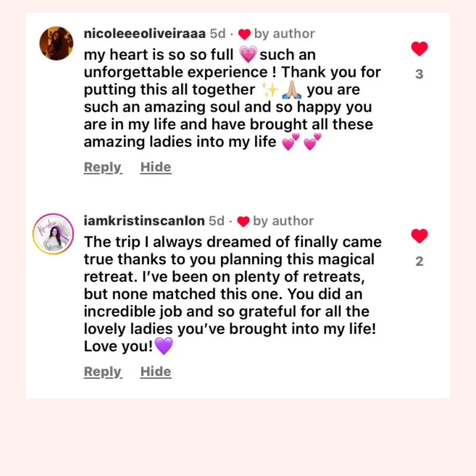Screen dimensions: 476x476
Task: Unlike nicoleeeoliveiraaa's comment with the red heart
Action: point(419,48)
